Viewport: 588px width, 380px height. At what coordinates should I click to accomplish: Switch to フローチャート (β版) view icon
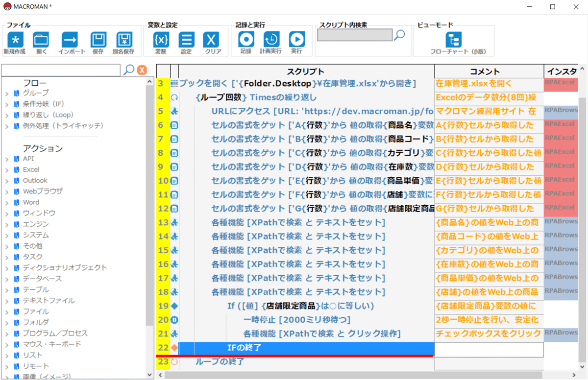click(453, 40)
